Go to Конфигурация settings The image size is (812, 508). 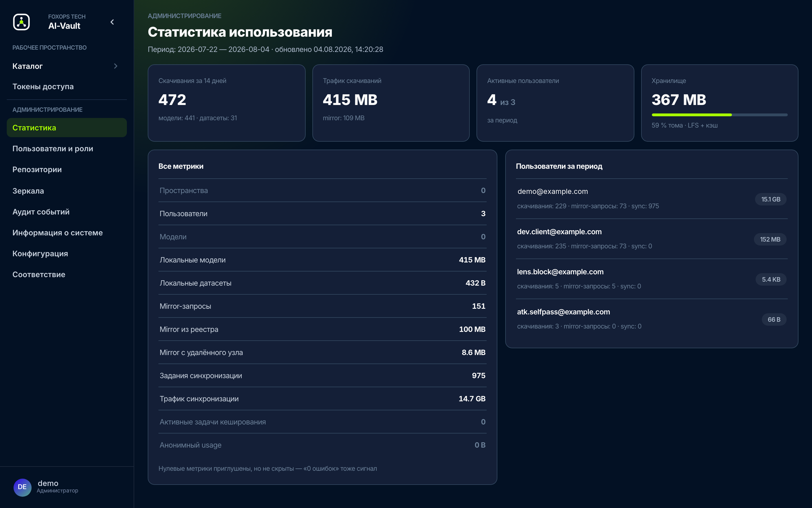coord(67,253)
